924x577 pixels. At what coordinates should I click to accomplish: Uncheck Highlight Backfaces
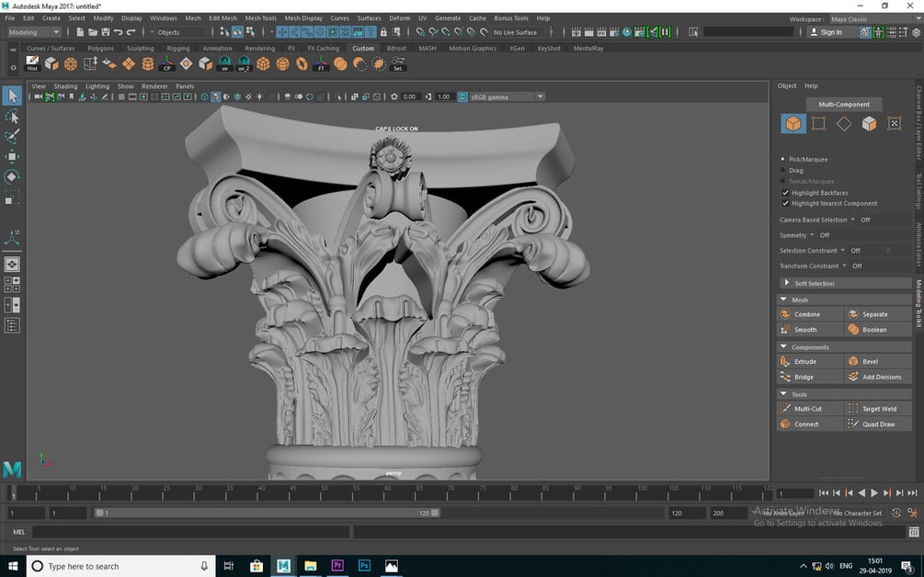pos(784,193)
